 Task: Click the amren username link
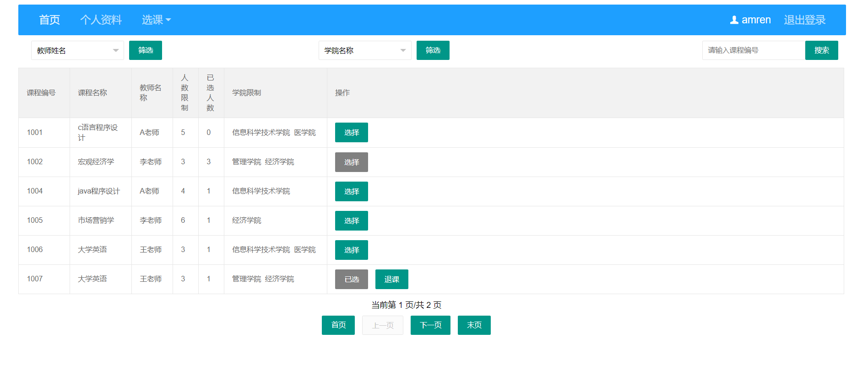click(x=756, y=20)
